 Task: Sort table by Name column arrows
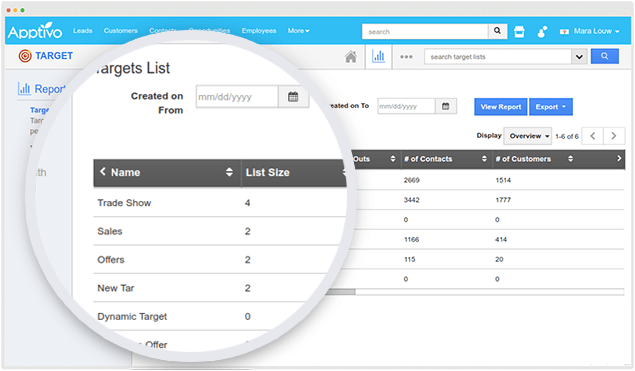point(229,172)
